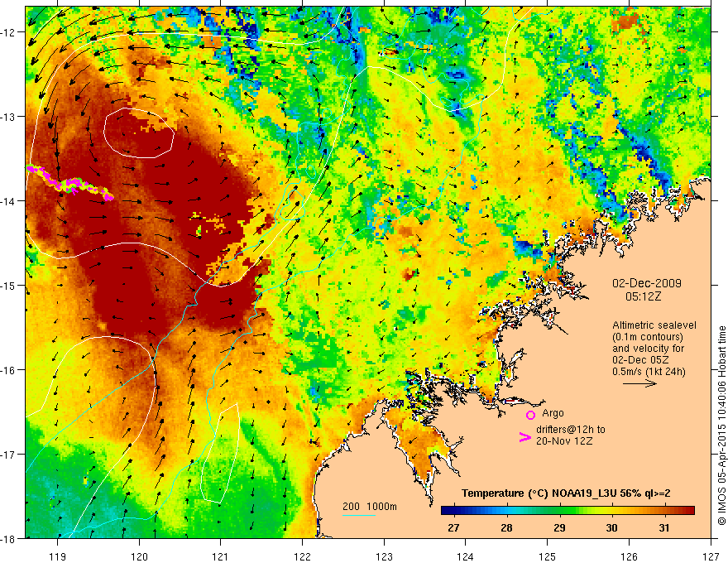Screen dimensions: 728x563
Task: Click colorbar tick label 27
Action: click(x=453, y=527)
